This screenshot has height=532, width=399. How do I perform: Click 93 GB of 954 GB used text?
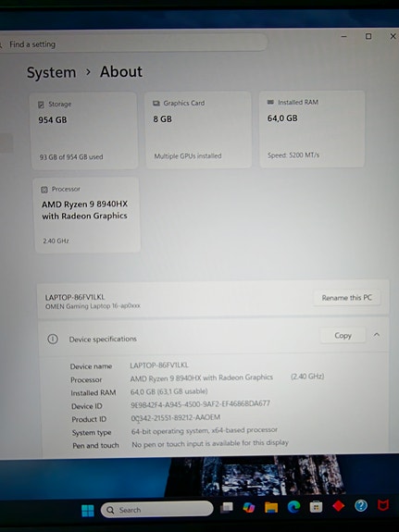71,157
